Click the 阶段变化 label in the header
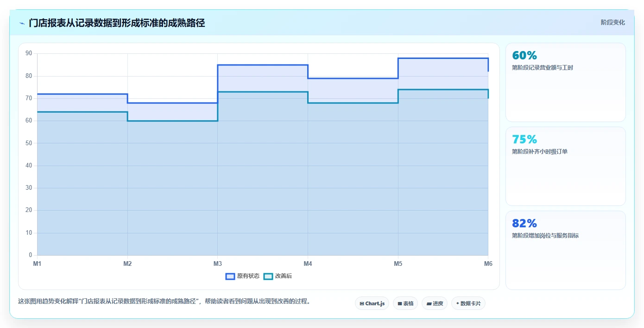This screenshot has height=328, width=644. (613, 22)
